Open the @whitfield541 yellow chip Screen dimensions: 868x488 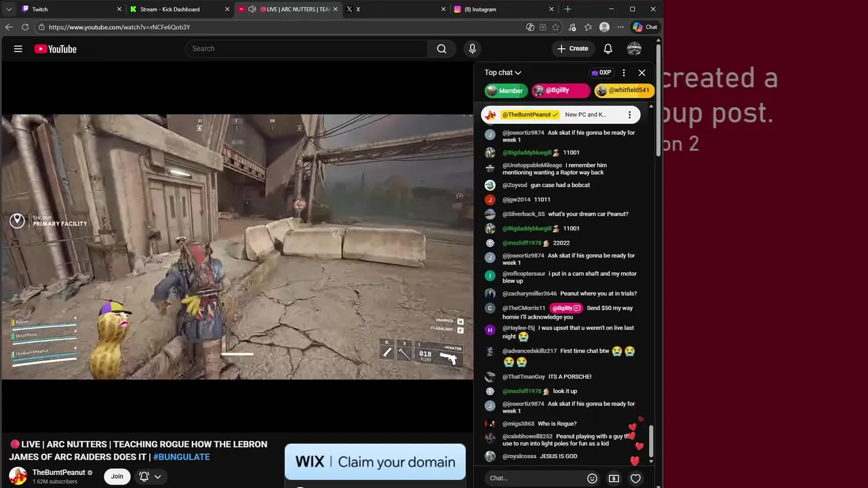pos(624,90)
